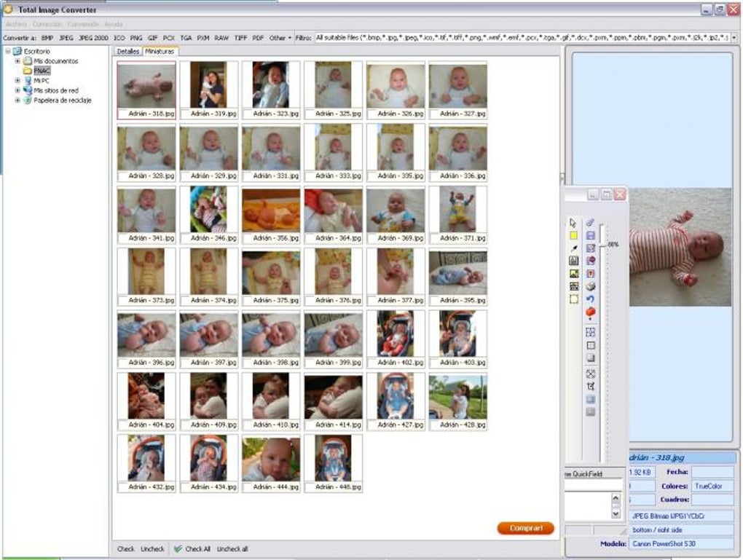The width and height of the screenshot is (743, 560).
Task: Click the QuickField text input box
Action: coord(593,485)
